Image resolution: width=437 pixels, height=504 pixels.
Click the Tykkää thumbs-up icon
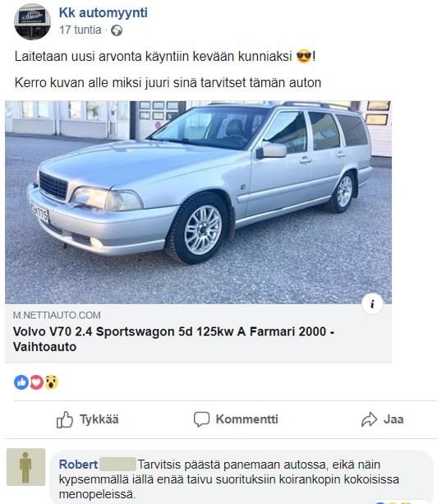click(65, 419)
